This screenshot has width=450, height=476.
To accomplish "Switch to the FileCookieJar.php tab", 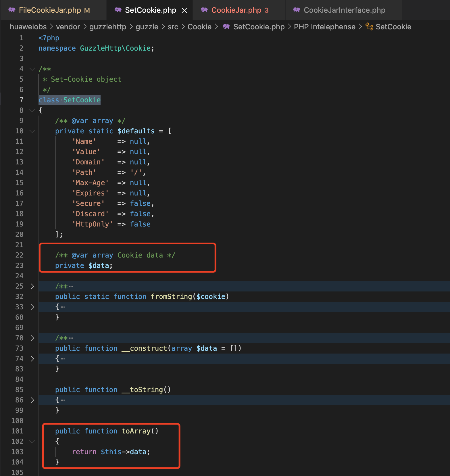I will click(50, 10).
